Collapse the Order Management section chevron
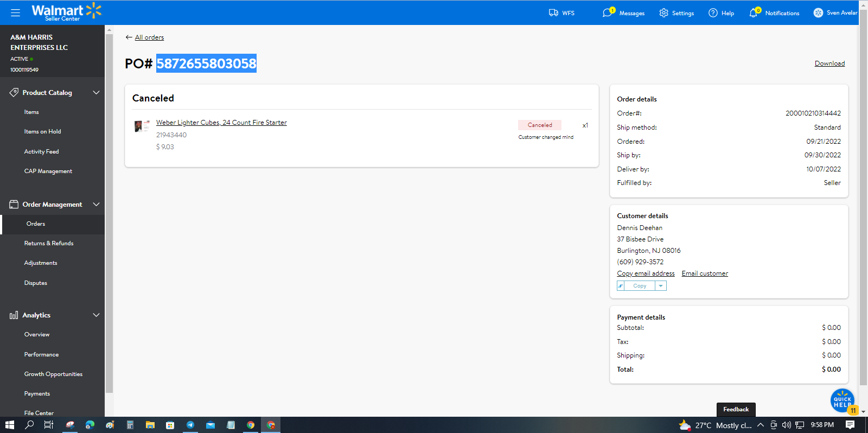The height and width of the screenshot is (433, 868). click(x=96, y=205)
